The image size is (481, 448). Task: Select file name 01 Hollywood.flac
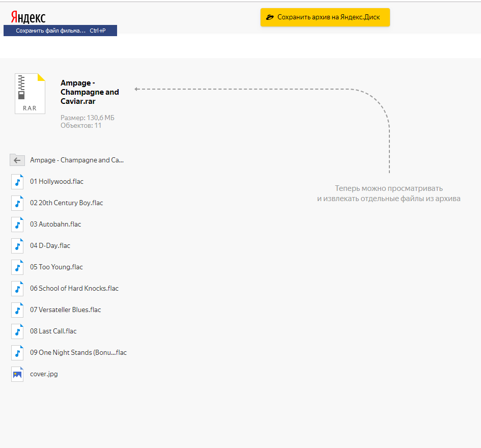click(56, 181)
